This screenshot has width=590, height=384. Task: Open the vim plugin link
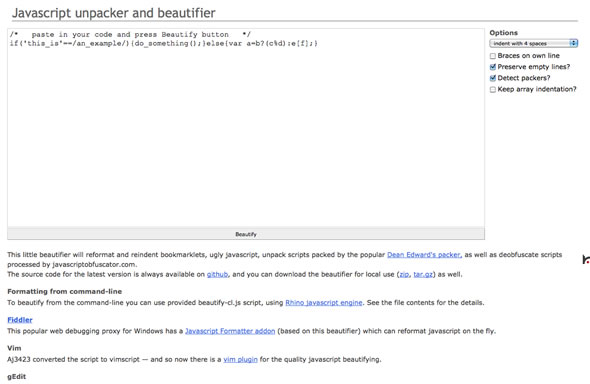pos(240,359)
